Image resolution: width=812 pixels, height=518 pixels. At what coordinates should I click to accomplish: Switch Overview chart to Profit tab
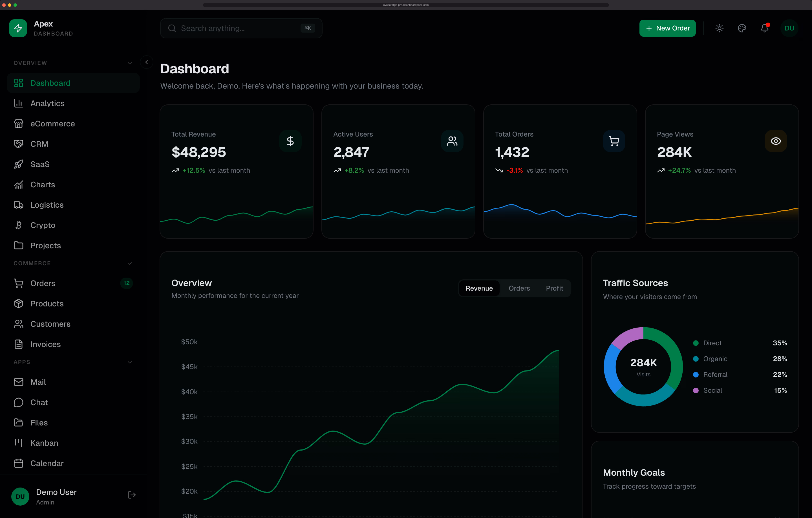(554, 288)
